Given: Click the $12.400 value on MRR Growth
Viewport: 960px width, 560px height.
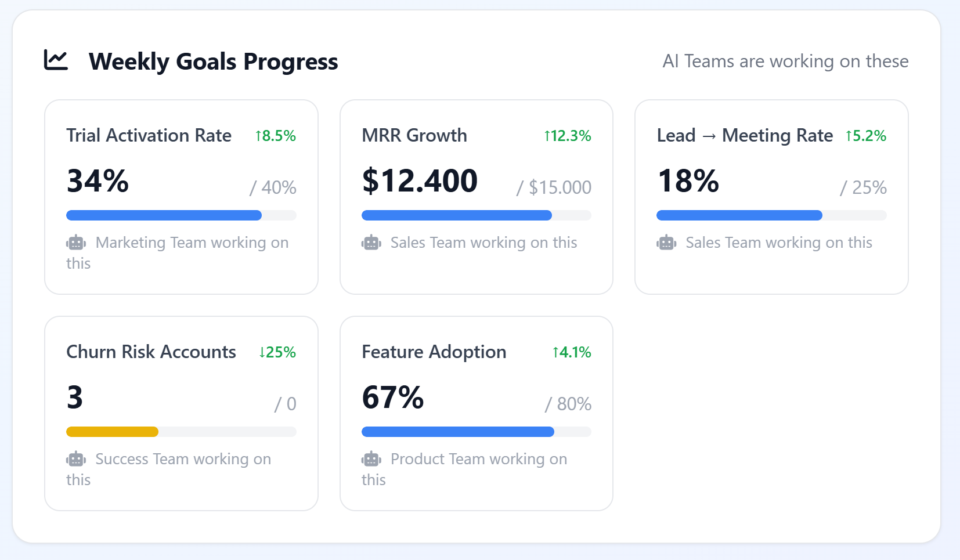Looking at the screenshot, I should [x=420, y=180].
